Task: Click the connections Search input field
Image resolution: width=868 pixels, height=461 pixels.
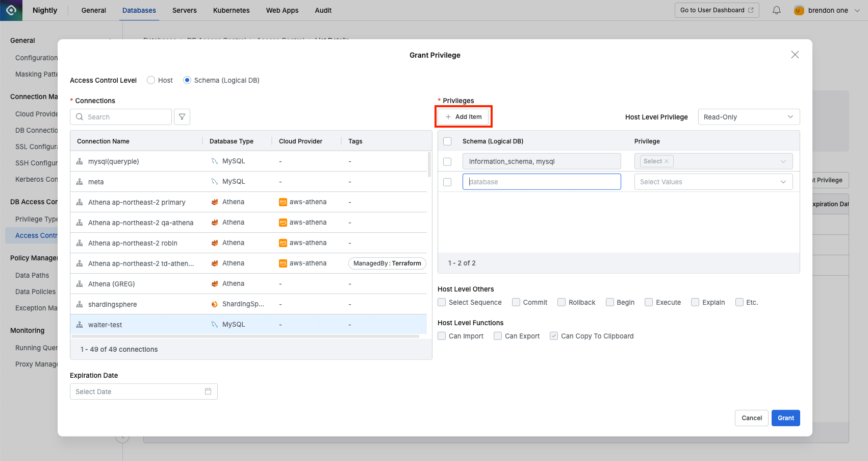Action: (126, 117)
